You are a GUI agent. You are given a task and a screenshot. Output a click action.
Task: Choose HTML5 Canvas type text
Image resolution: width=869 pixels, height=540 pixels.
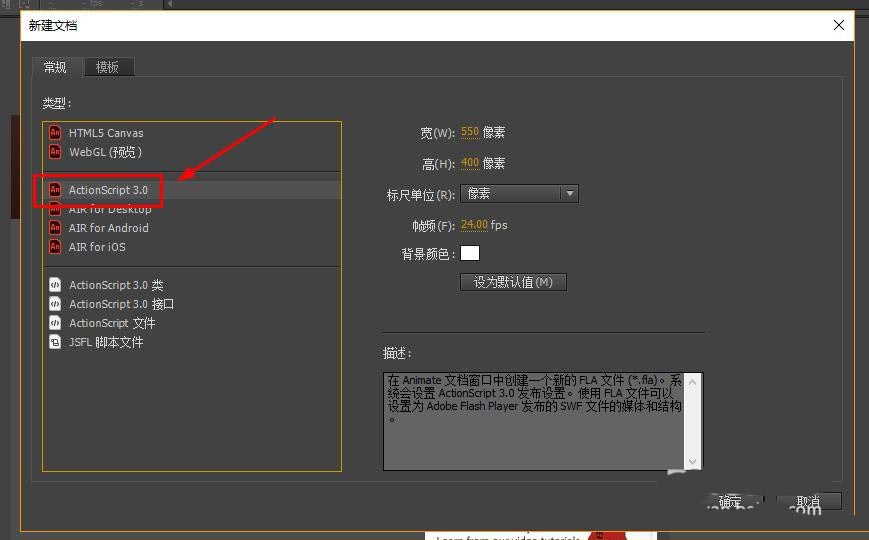(x=106, y=133)
